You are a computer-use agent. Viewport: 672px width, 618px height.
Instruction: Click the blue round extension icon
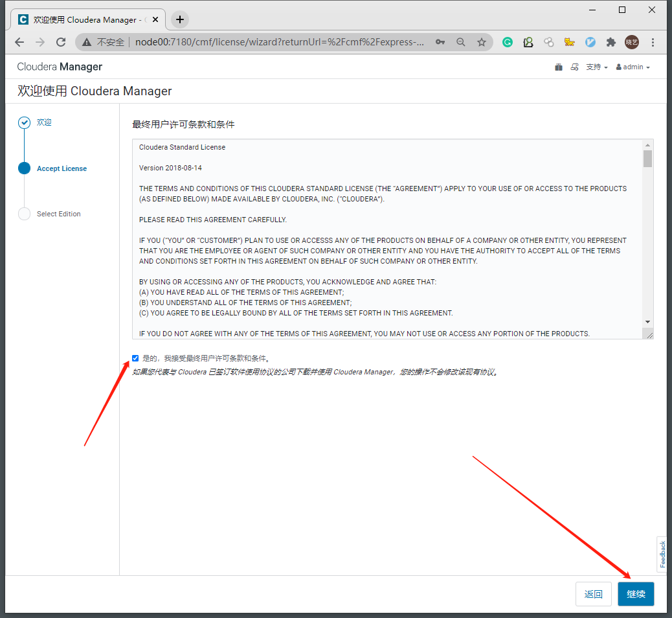tap(590, 42)
